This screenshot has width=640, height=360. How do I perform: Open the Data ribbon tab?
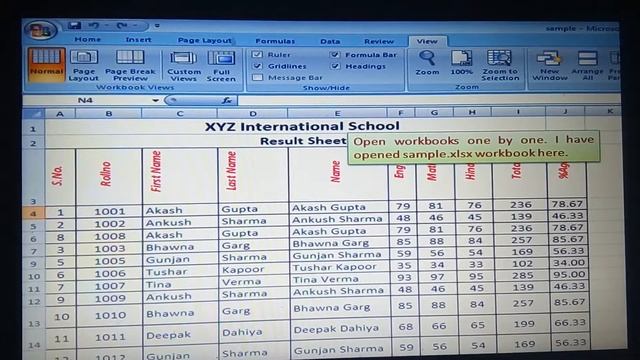330,42
